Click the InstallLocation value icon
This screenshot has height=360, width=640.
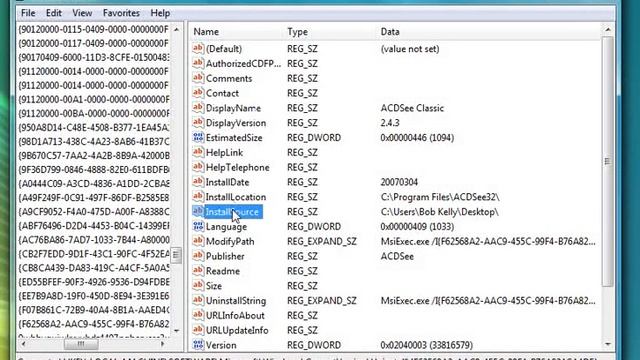198,197
